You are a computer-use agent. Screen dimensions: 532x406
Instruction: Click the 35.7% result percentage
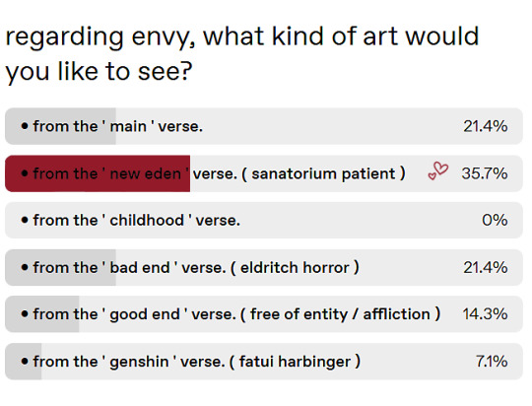485,173
